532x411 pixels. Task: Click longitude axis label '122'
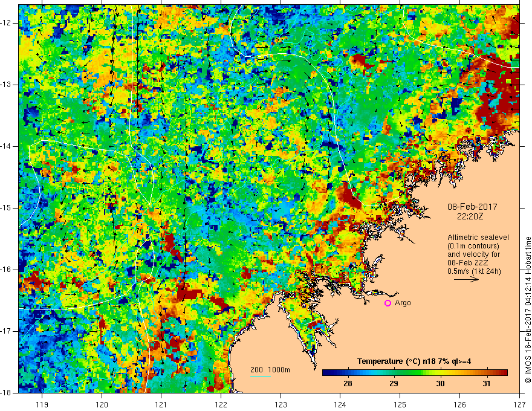tap(221, 404)
